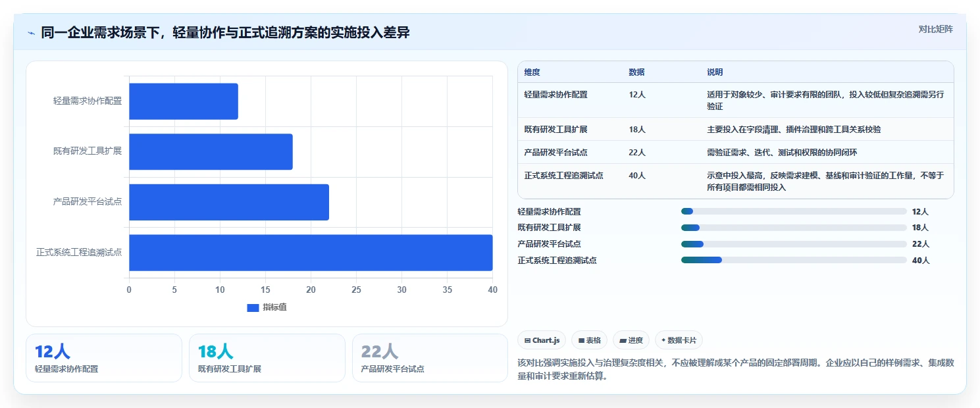Click the 产品研发平台试点 bar in the chart
Image resolution: width=980 pixels, height=408 pixels.
[229, 202]
